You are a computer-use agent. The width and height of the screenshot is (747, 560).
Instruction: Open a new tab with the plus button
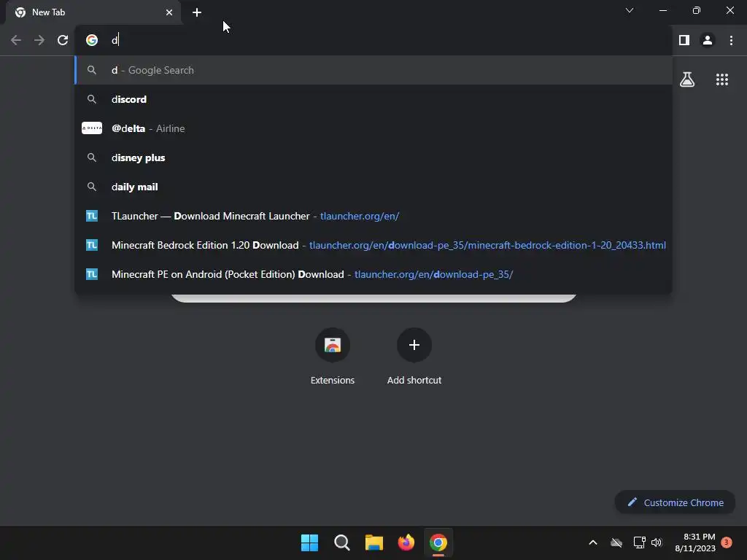click(197, 12)
